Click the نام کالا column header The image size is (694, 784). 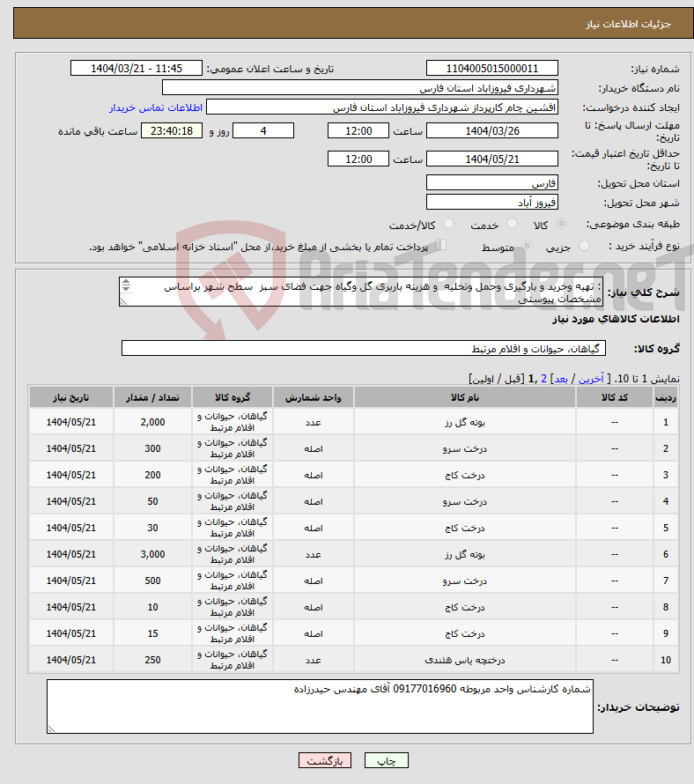coord(465,397)
